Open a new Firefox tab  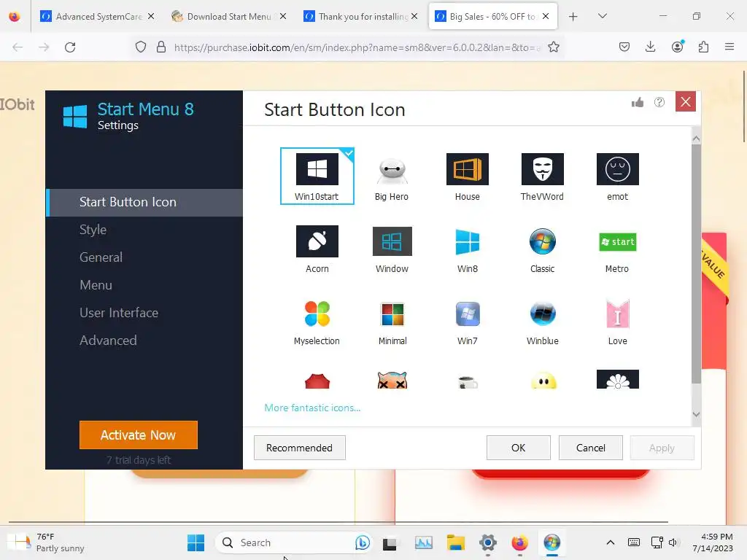point(573,17)
